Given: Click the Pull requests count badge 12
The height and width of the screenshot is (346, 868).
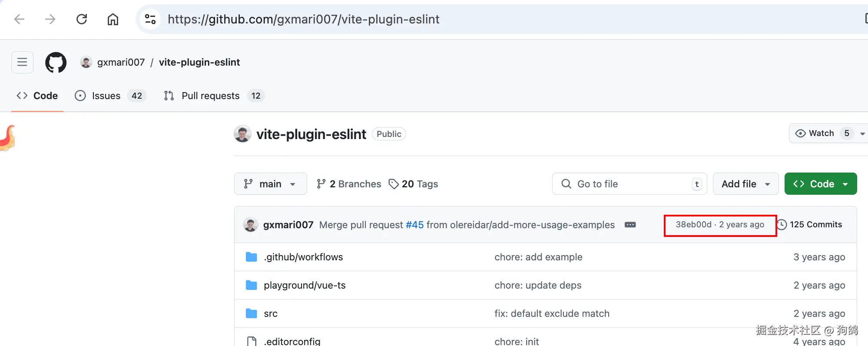Looking at the screenshot, I should click(256, 96).
